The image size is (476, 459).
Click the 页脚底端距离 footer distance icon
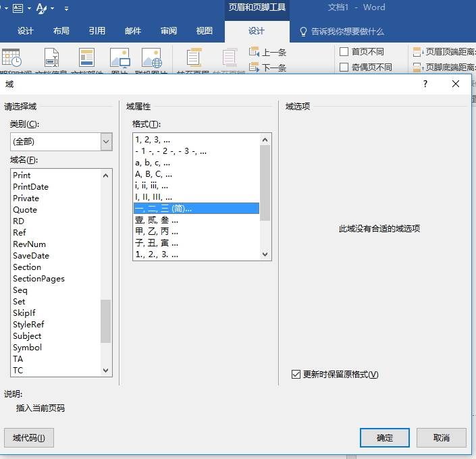pos(418,67)
